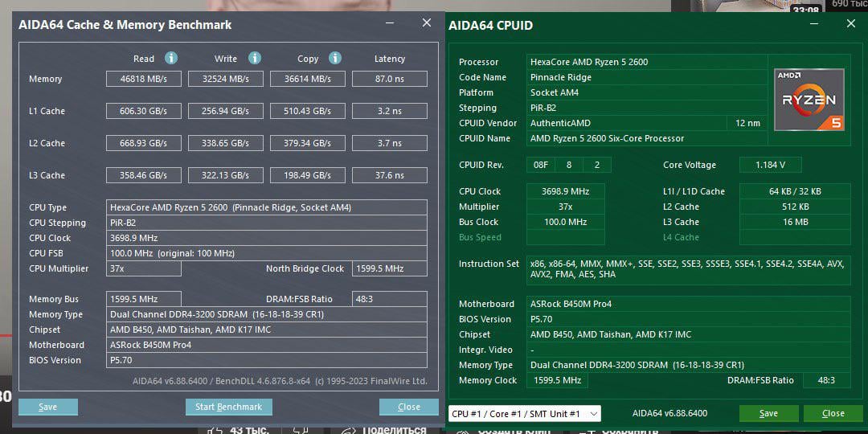Click the Platform Socket AM4 value

(646, 92)
